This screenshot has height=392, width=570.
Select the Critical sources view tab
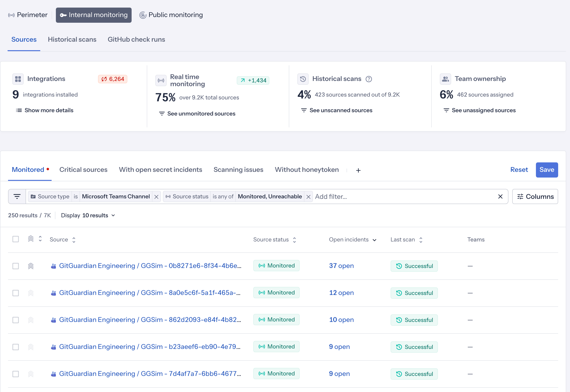[83, 170]
